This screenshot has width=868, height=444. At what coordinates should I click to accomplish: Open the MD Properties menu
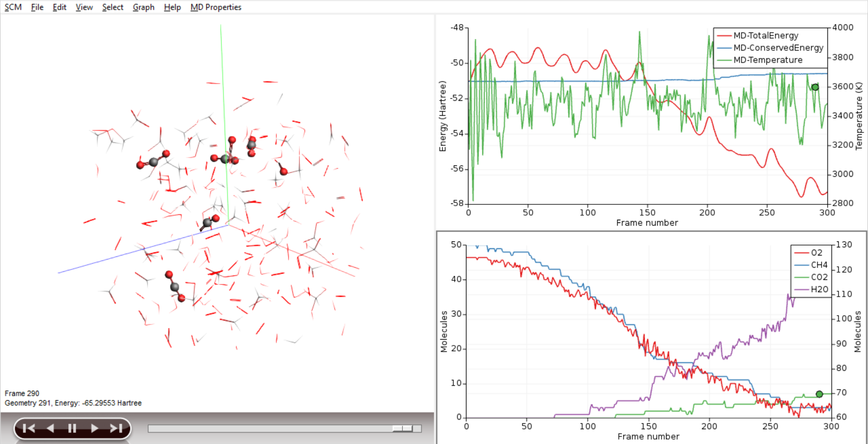coord(216,7)
